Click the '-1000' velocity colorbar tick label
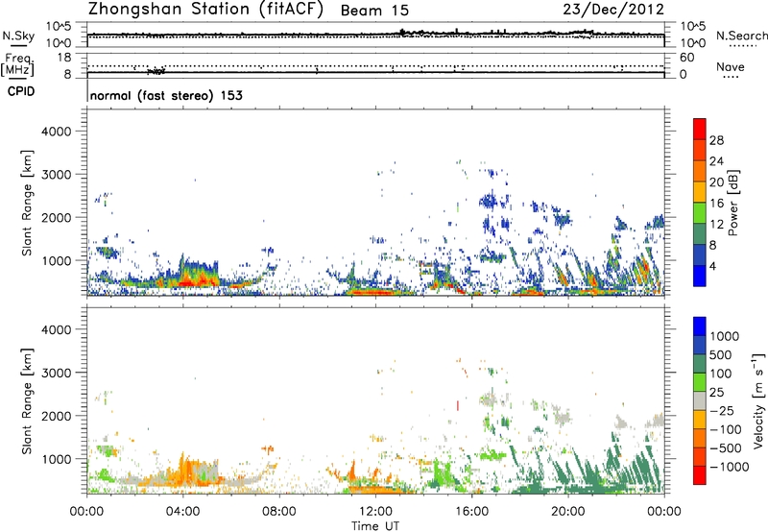Screen dimensions: 768x532 coord(729,467)
